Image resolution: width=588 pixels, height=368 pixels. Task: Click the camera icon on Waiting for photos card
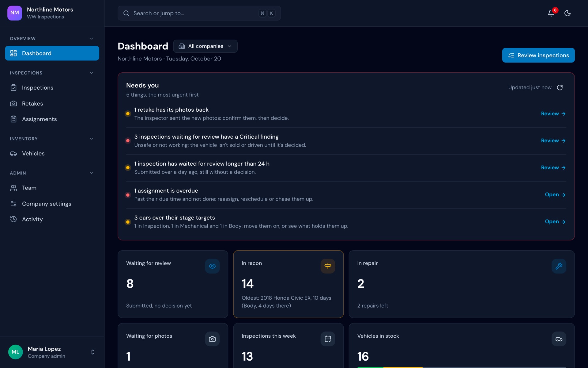coord(212,339)
